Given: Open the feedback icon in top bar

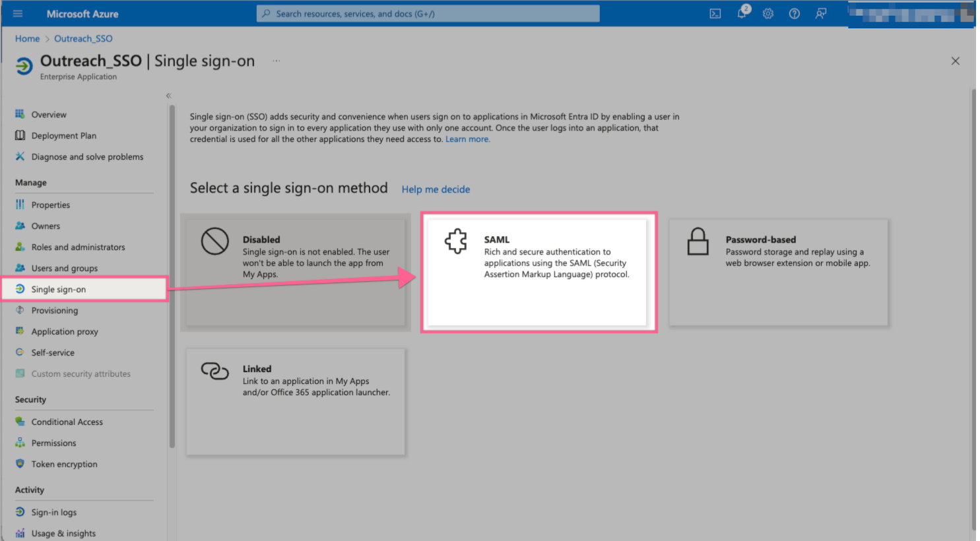Looking at the screenshot, I should coord(821,13).
